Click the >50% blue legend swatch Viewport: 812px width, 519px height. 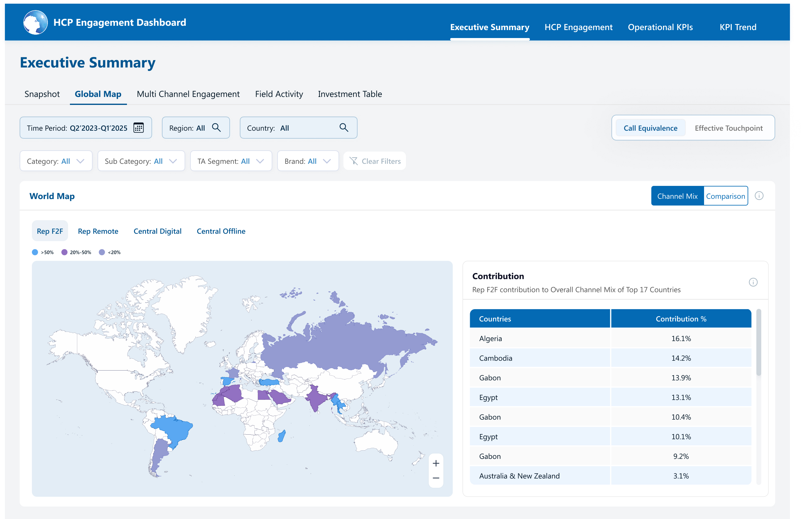(x=35, y=252)
